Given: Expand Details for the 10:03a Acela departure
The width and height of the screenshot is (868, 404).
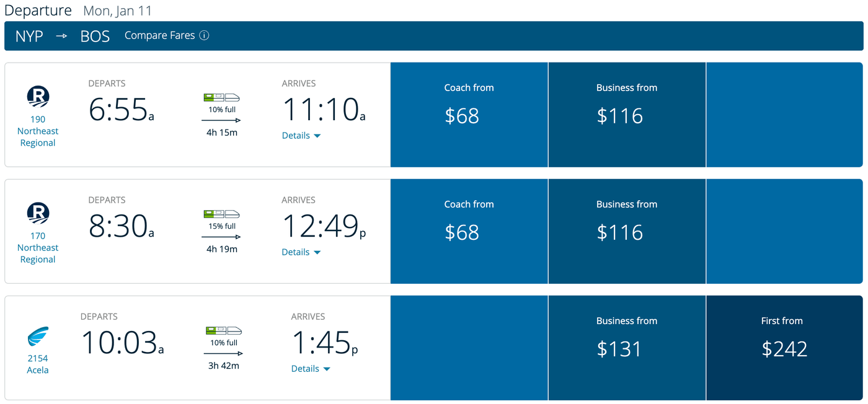Looking at the screenshot, I should click(x=310, y=368).
